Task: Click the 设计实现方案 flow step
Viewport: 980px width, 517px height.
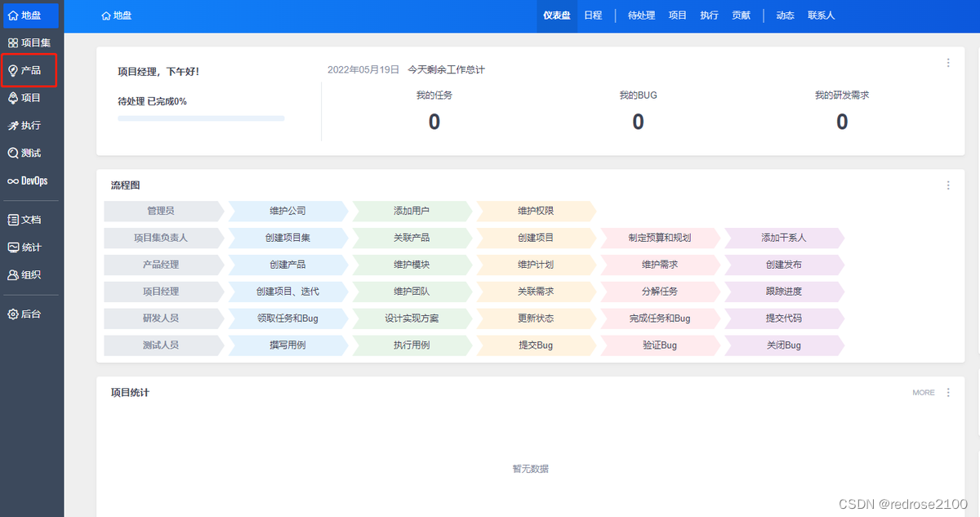Action: pyautogui.click(x=412, y=319)
